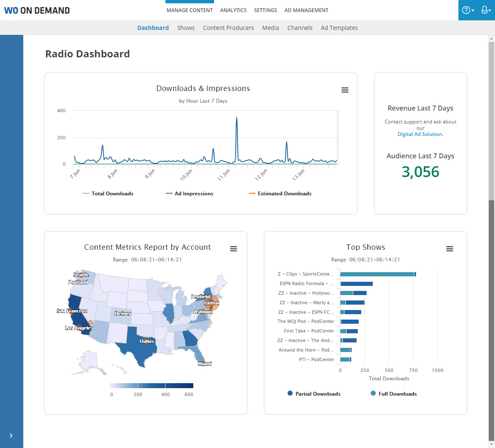
Task: Open the Ad Management menu
Action: pos(306,10)
